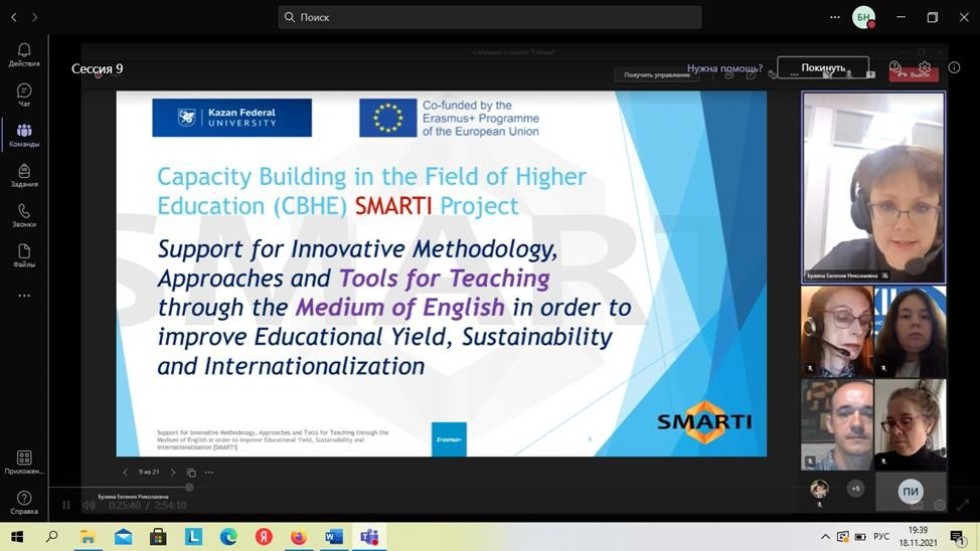Pause the recording playback

66,505
